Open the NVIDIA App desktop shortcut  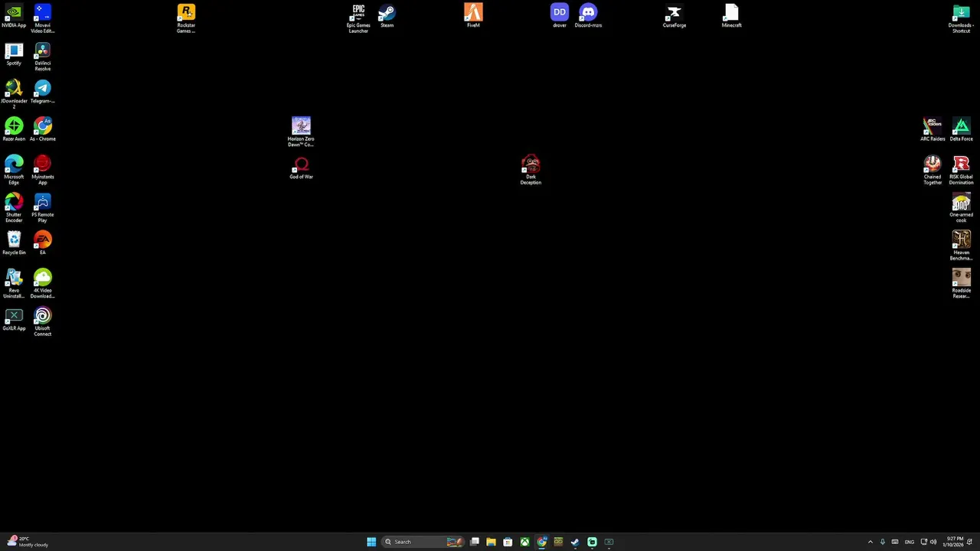(14, 16)
